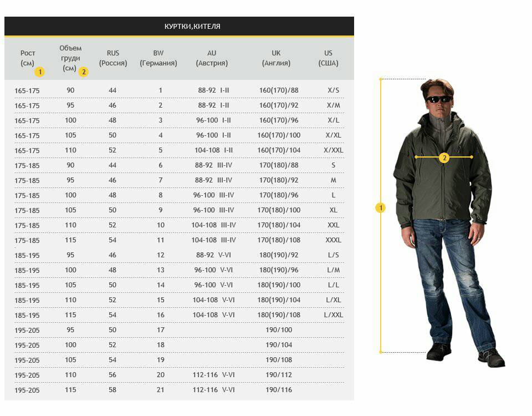This screenshot has width=532, height=416.
Task: Click UK size 170(180)/100
Action: (x=279, y=210)
